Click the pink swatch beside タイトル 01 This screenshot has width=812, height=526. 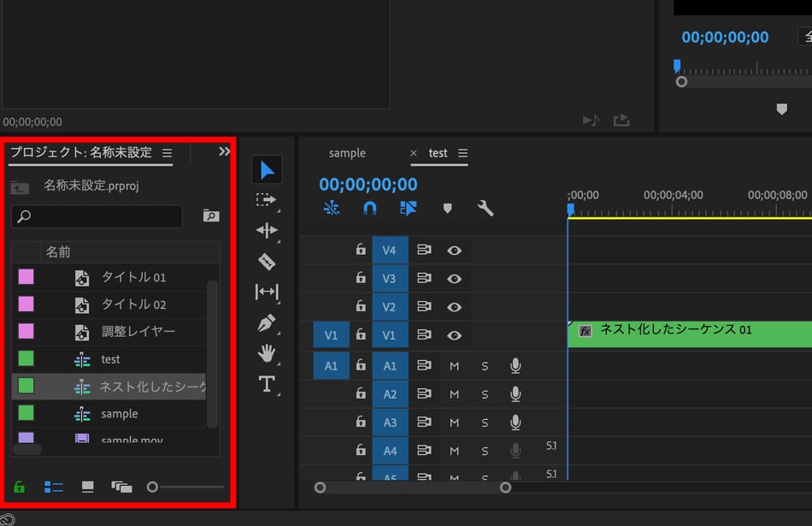[x=26, y=277]
